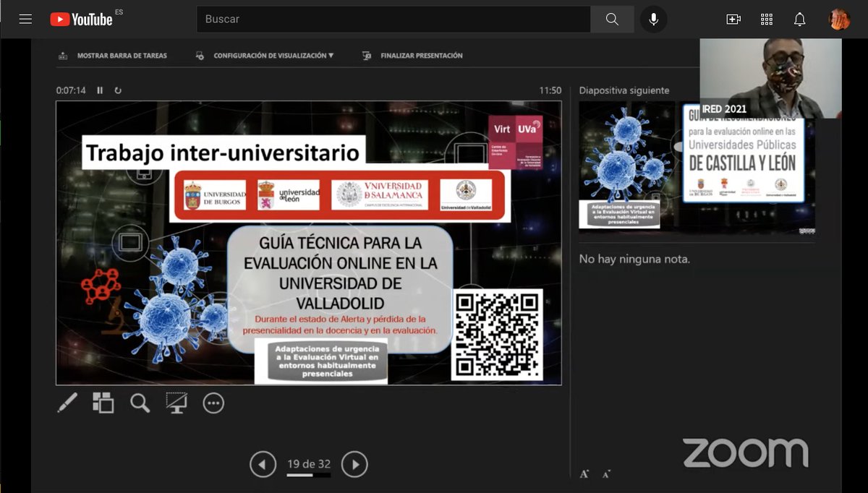Click the speaker webcam video
Screen dimensions: 868x493
point(770,78)
